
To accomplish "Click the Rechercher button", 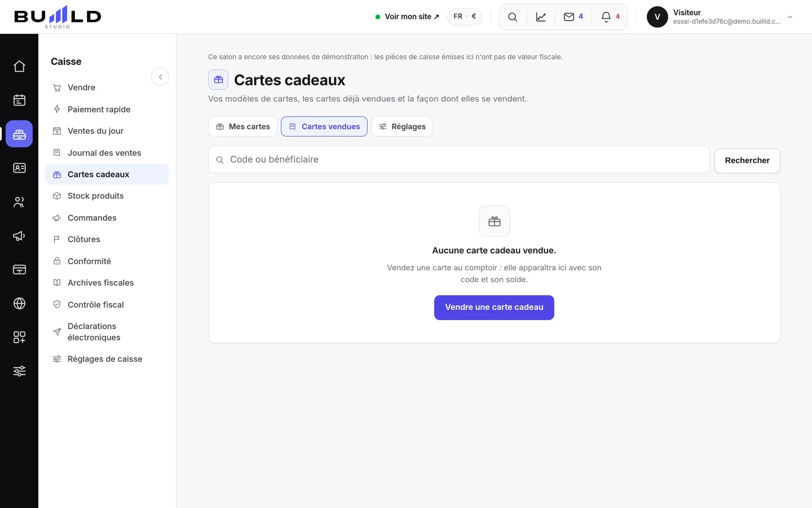I will [747, 161].
